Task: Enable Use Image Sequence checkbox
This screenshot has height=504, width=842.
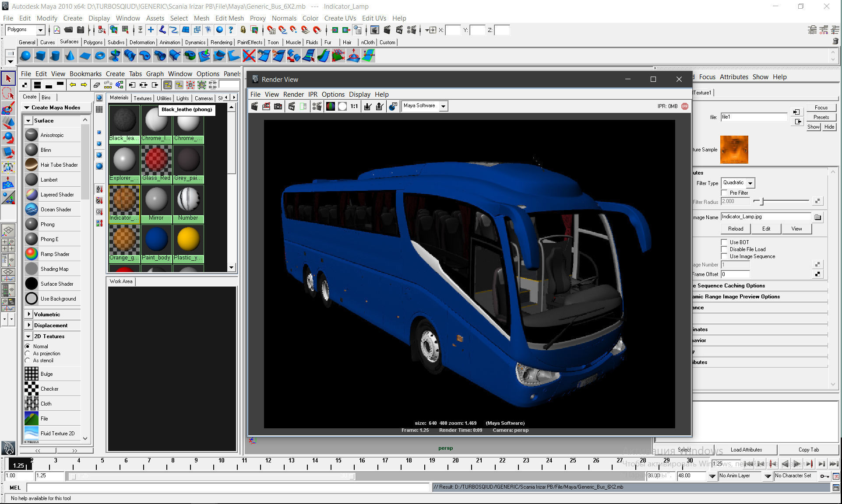Action: click(x=724, y=256)
